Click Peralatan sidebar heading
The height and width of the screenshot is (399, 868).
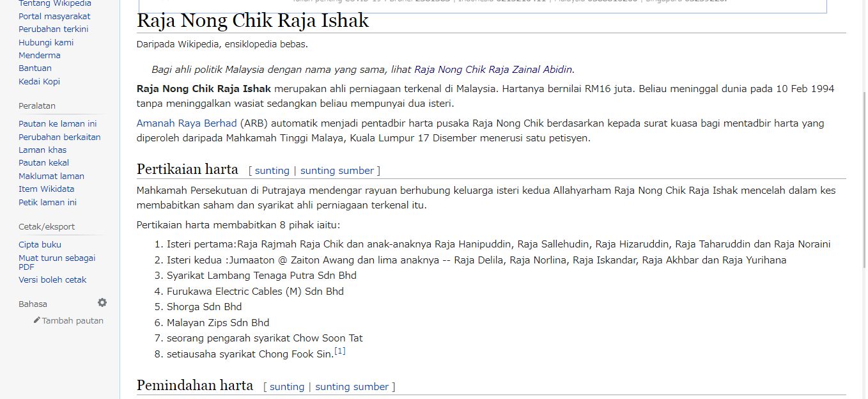tap(37, 106)
